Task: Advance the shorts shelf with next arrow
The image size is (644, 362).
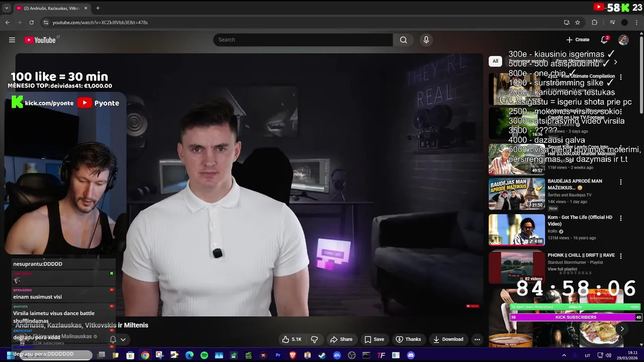Action: tap(622, 329)
